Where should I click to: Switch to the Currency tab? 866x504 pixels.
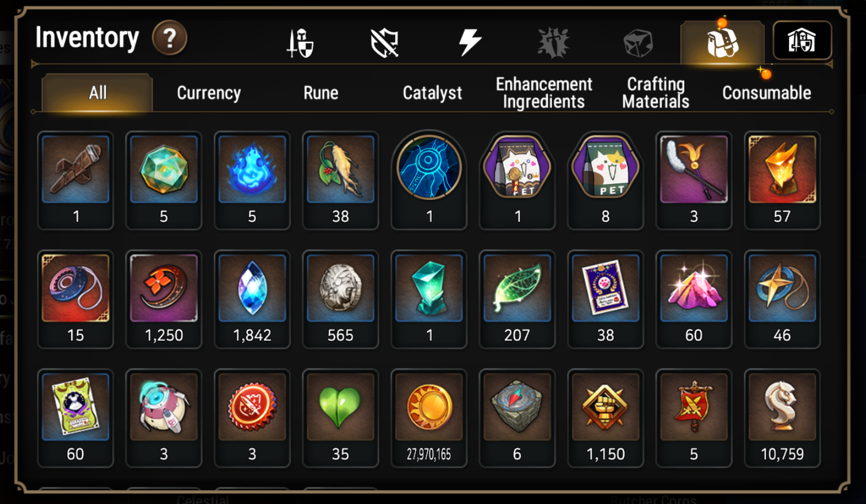[209, 93]
